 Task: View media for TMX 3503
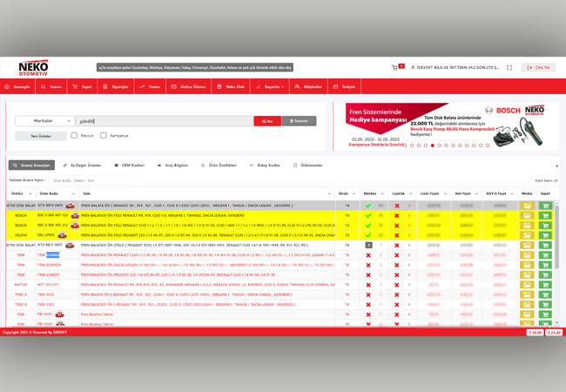click(527, 305)
